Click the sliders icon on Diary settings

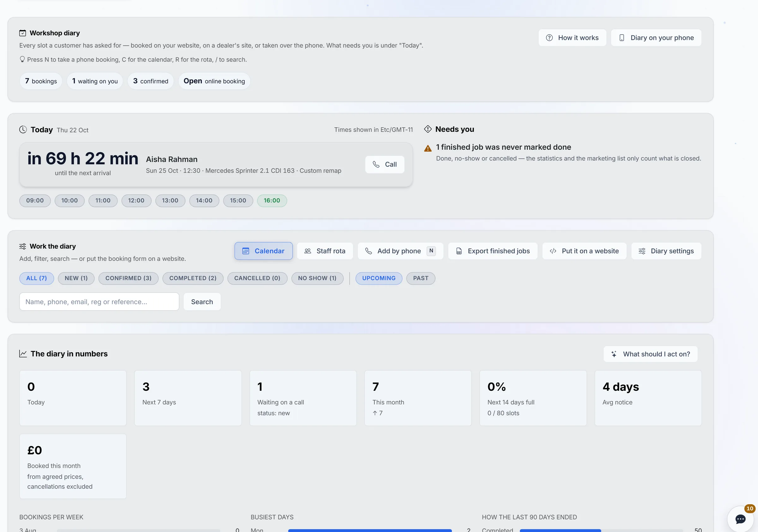[x=642, y=251]
